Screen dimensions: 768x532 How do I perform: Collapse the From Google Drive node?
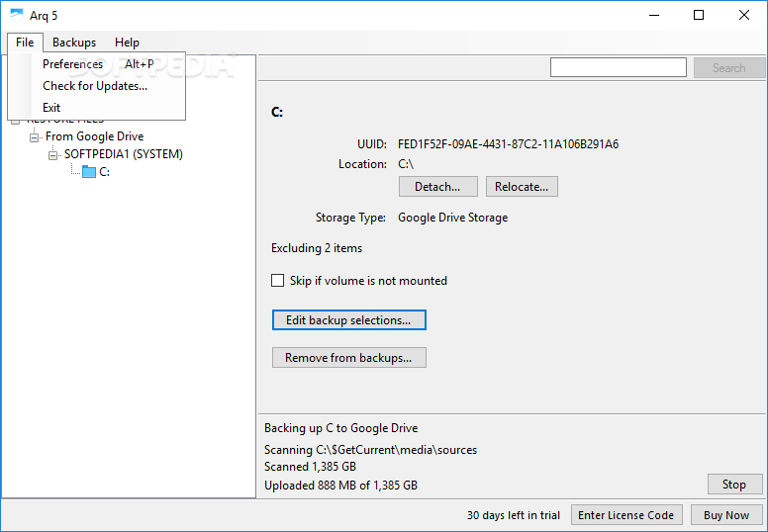pyautogui.click(x=34, y=137)
